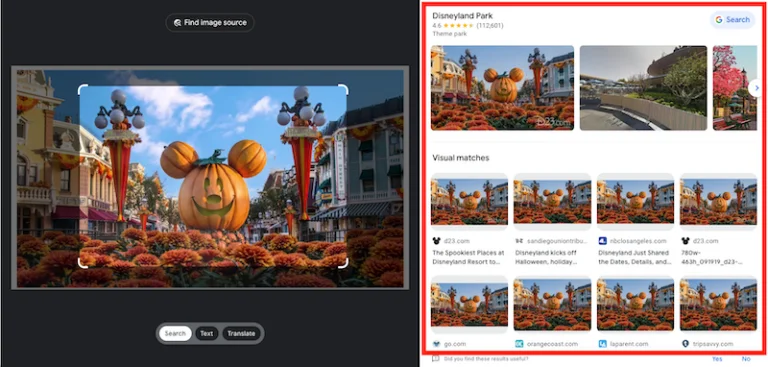Image resolution: width=768 pixels, height=367 pixels.
Task: Open thumbnail above sandiegouniontribune result
Action: [x=552, y=201]
